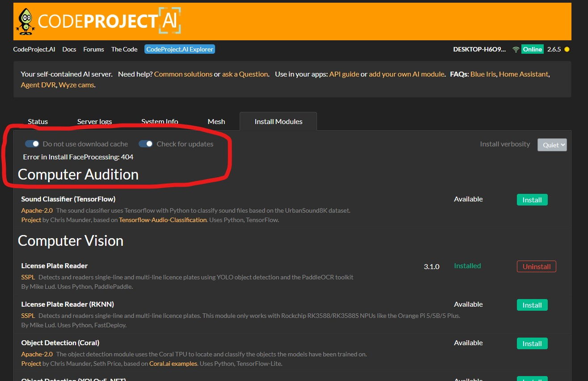Screen dimensions: 588x381
Task: Open the Mesh tab
Action: [216, 121]
